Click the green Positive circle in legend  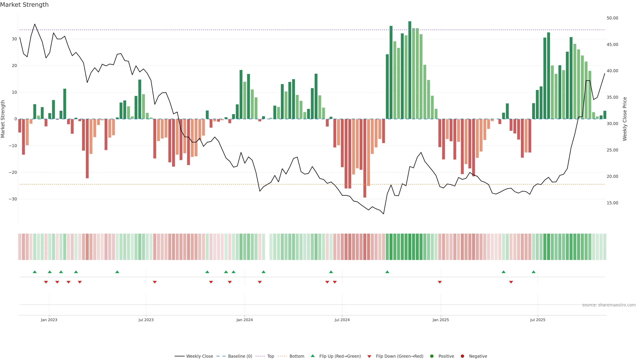[432, 356]
